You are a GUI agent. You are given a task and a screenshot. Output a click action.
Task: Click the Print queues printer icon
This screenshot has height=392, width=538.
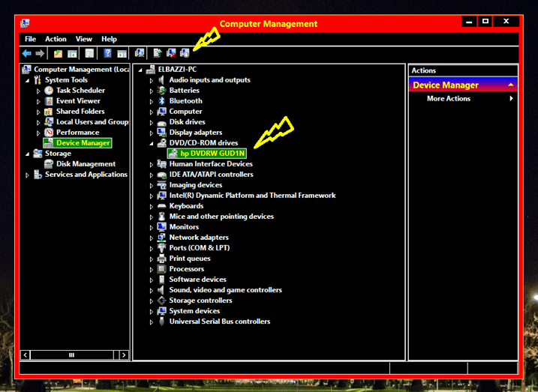coord(161,259)
